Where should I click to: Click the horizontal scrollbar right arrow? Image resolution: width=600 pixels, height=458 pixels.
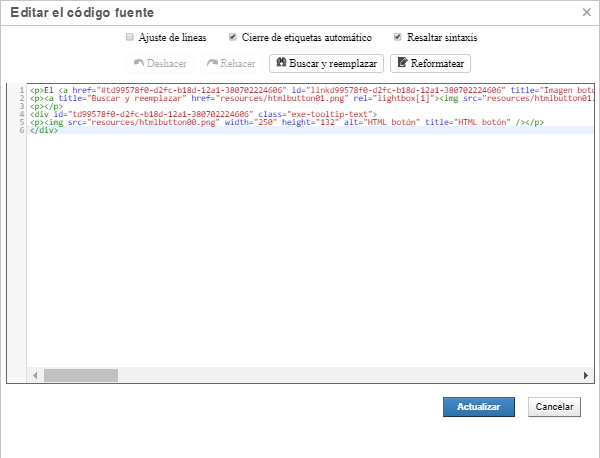586,375
